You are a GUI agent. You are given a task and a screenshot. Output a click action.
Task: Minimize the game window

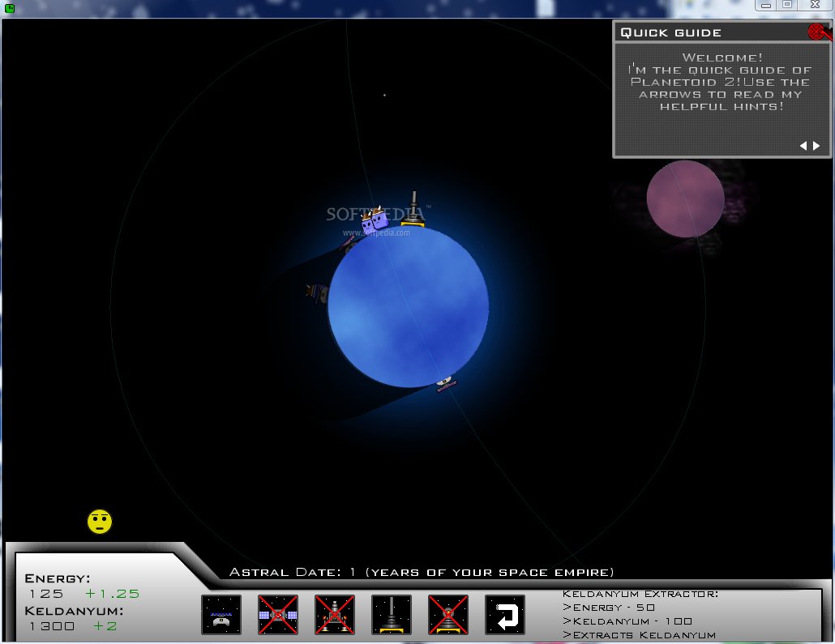766,5
